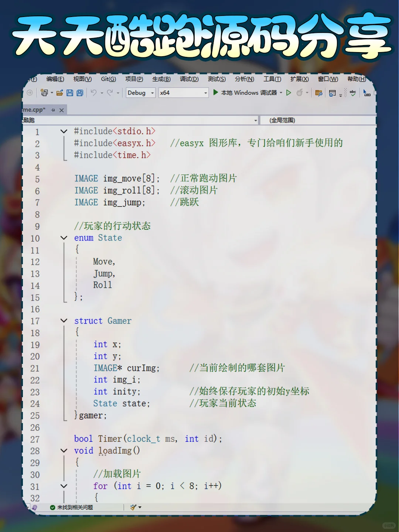Click on 'IMAGE img_roll[8];' code line
The width and height of the screenshot is (399, 532).
coord(117,191)
